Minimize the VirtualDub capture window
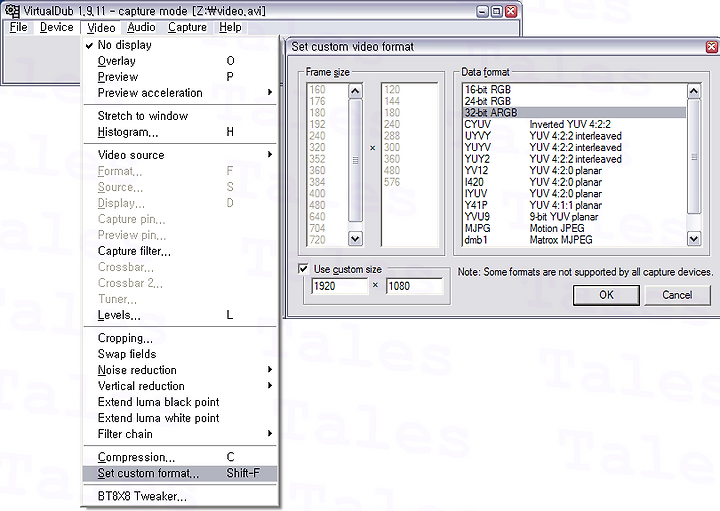 pos(482,11)
